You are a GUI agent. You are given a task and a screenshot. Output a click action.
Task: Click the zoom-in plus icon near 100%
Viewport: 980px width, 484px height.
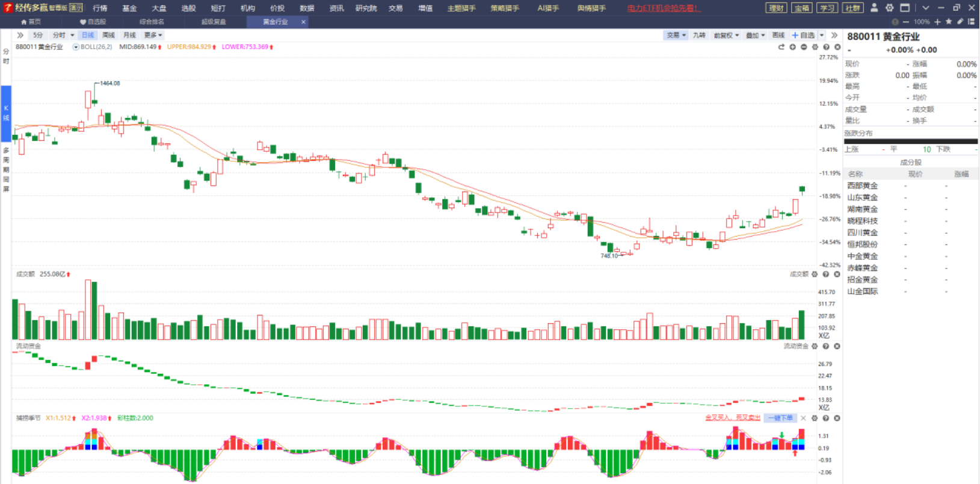[x=937, y=22]
